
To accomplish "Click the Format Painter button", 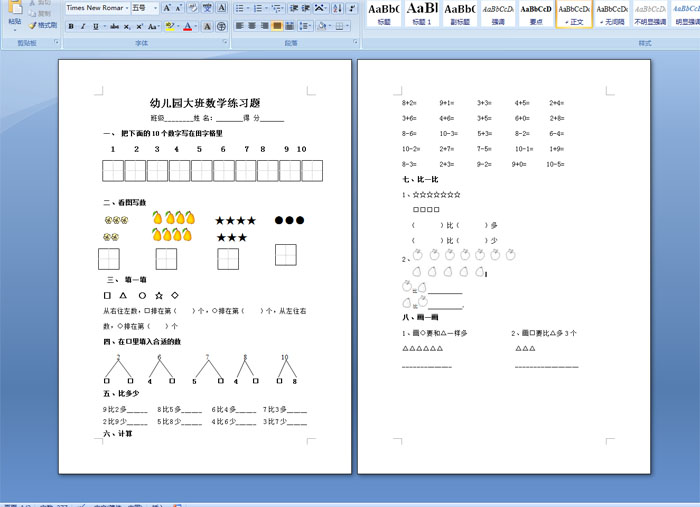I will 43,25.
